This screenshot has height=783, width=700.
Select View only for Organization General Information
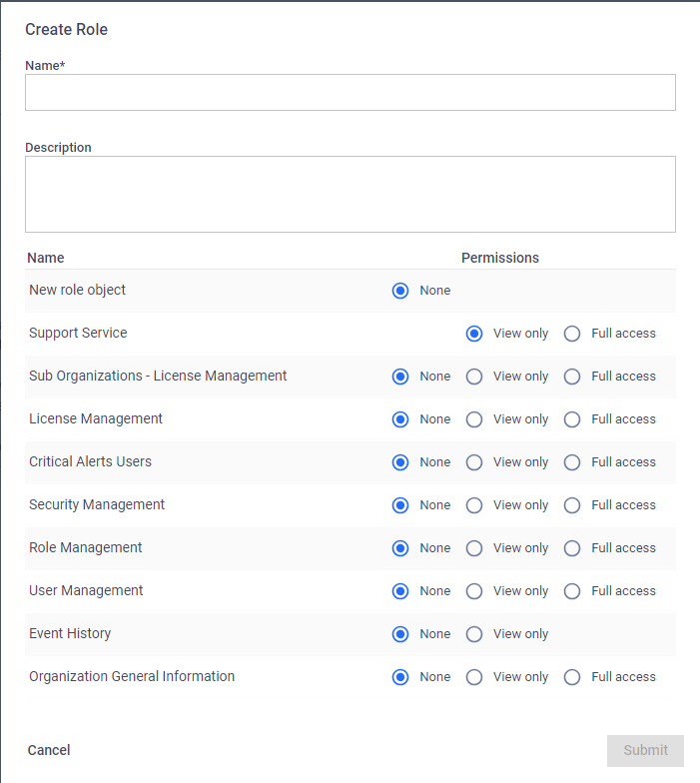tap(473, 677)
